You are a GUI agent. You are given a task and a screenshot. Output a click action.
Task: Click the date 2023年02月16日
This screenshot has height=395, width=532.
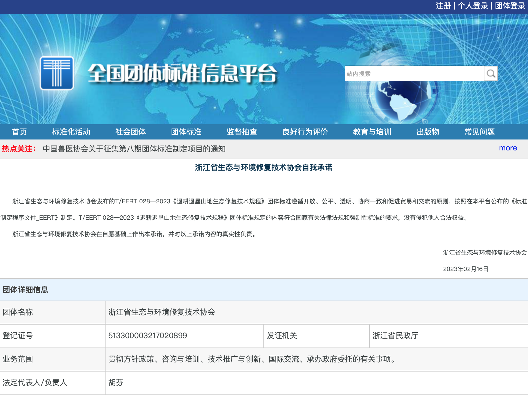pos(466,269)
